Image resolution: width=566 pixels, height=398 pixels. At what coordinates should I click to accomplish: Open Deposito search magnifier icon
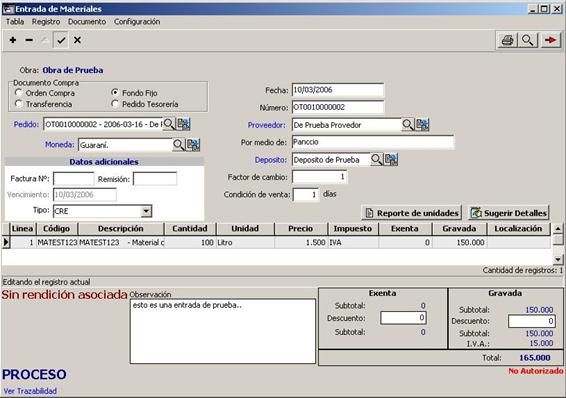(x=376, y=159)
